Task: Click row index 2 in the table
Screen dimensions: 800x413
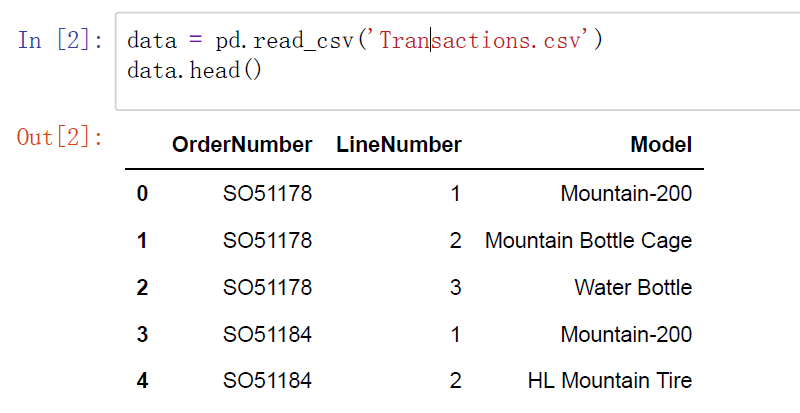Action: (x=142, y=288)
